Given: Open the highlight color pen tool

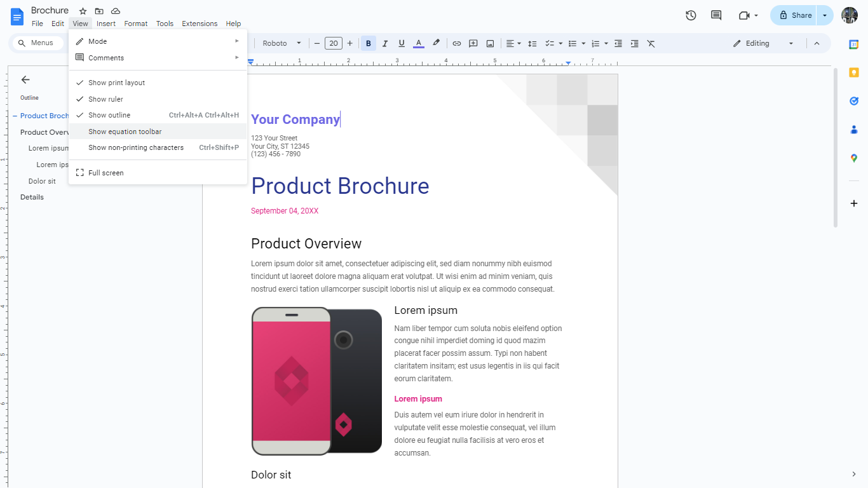Looking at the screenshot, I should (x=436, y=43).
